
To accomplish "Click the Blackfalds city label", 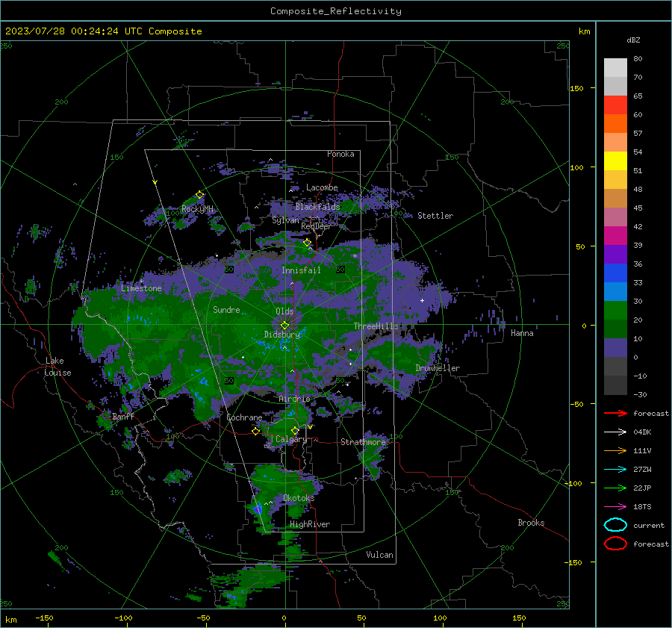I will click(x=317, y=207).
